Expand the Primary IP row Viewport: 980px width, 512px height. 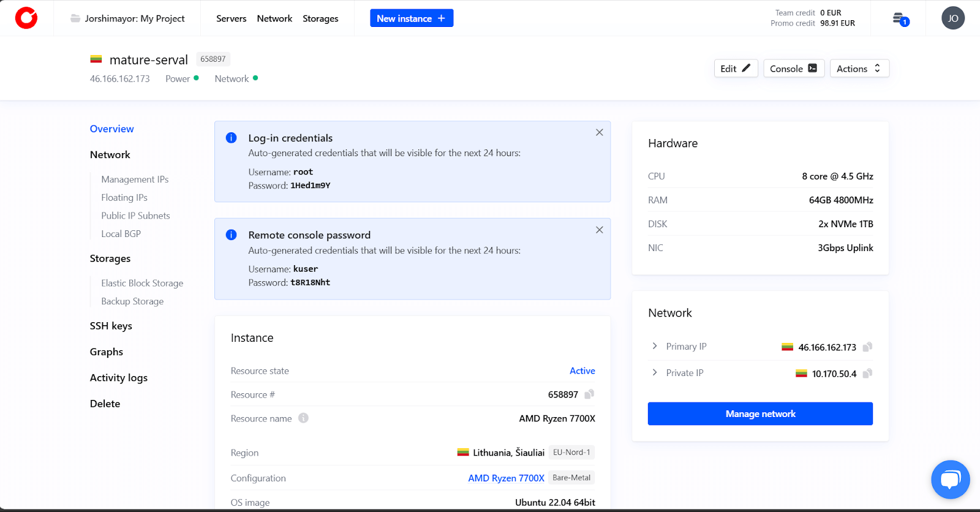point(655,347)
